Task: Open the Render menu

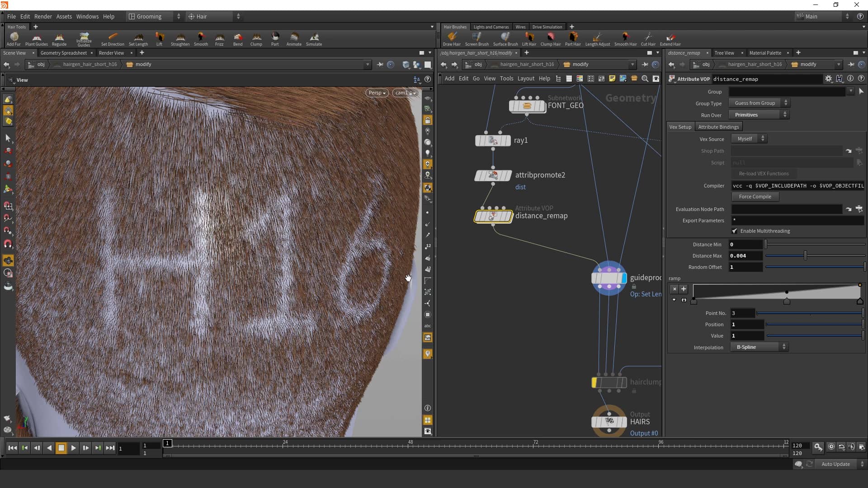Action: point(43,16)
